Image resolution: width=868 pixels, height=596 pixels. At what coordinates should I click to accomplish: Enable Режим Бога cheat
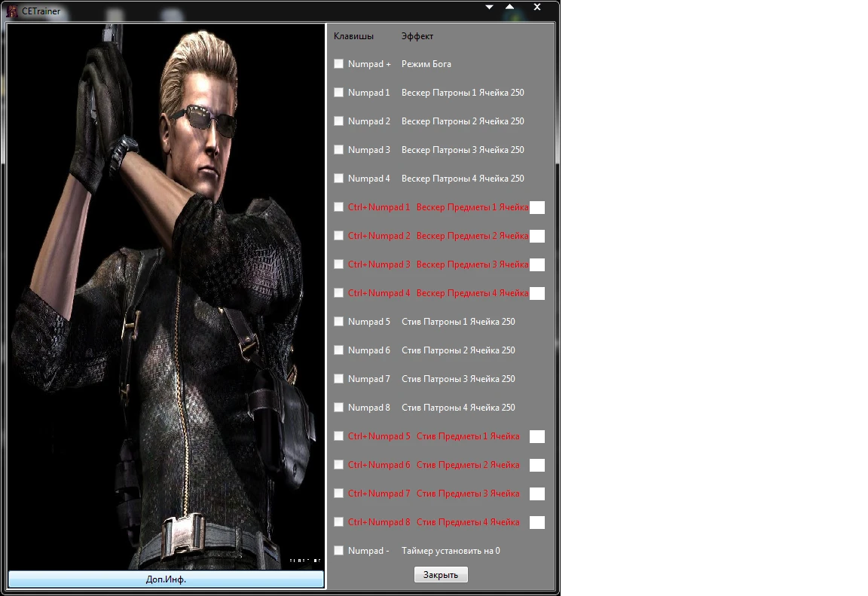(x=338, y=64)
